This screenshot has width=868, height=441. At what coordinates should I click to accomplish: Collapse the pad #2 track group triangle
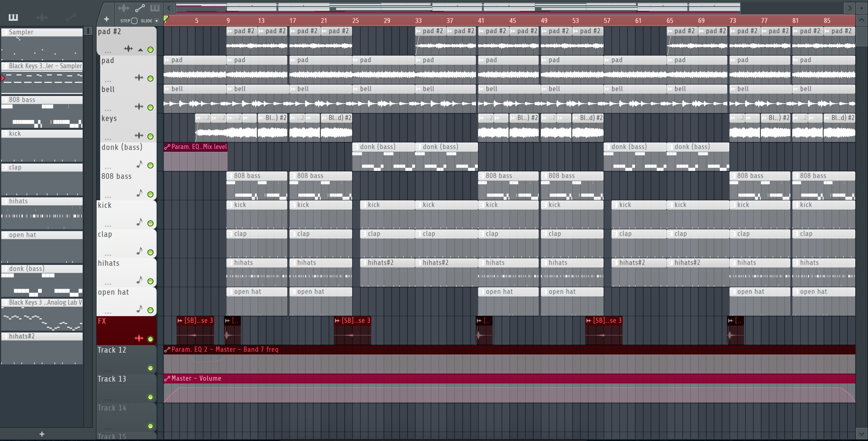[141, 50]
